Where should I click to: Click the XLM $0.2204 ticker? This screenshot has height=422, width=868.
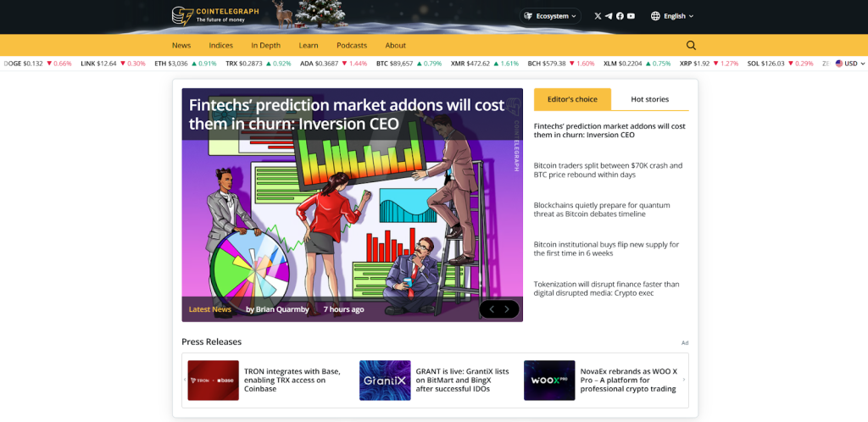click(x=637, y=64)
